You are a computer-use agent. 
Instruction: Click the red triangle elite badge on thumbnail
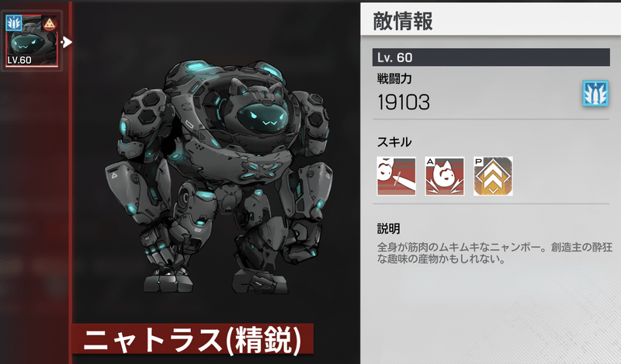[49, 24]
